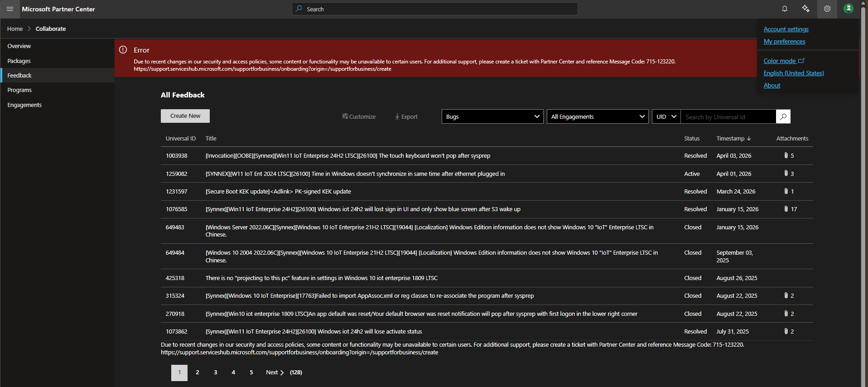Click the Customize columns button
This screenshot has height=387, width=868.
pyautogui.click(x=359, y=116)
